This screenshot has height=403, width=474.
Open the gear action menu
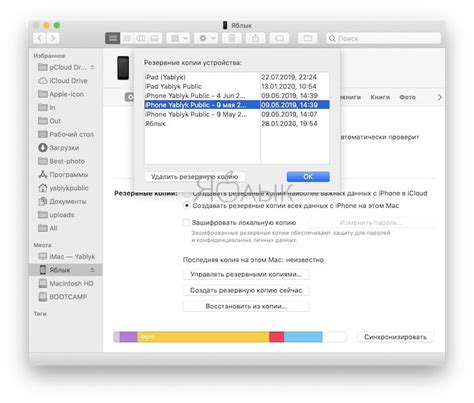(x=206, y=38)
